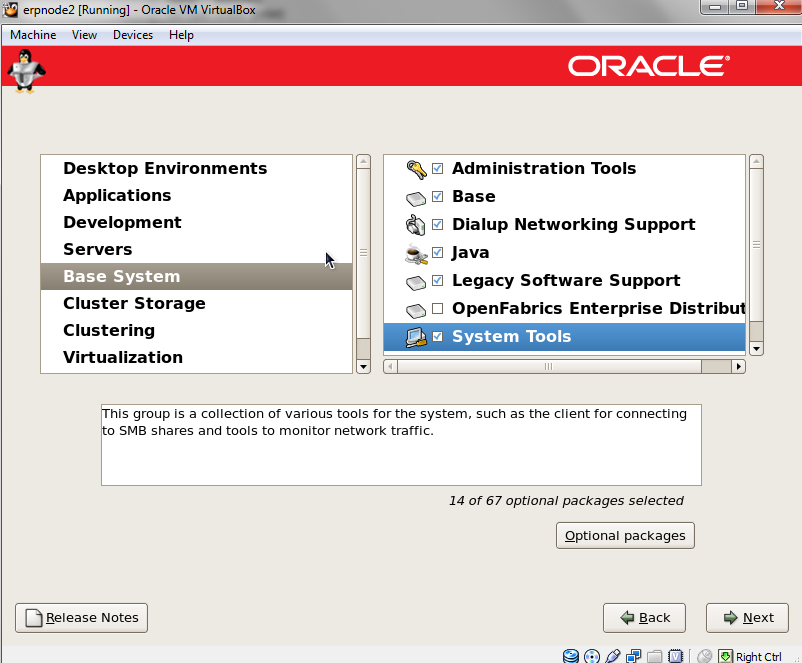Select Development category

(196, 223)
